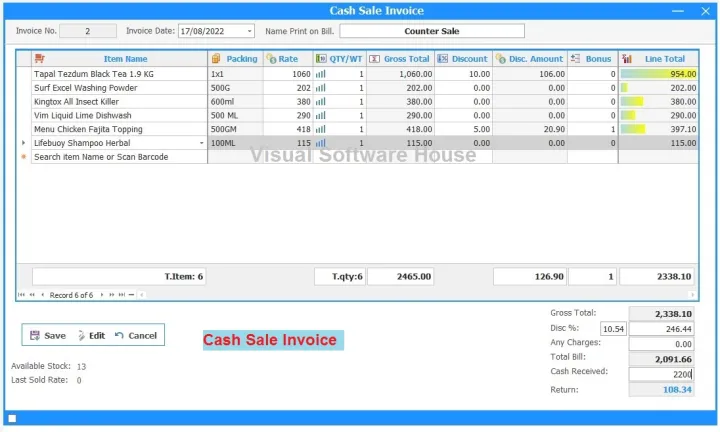
Task: Click quantity bars icon in Menu Chicken row
Action: pos(321,129)
